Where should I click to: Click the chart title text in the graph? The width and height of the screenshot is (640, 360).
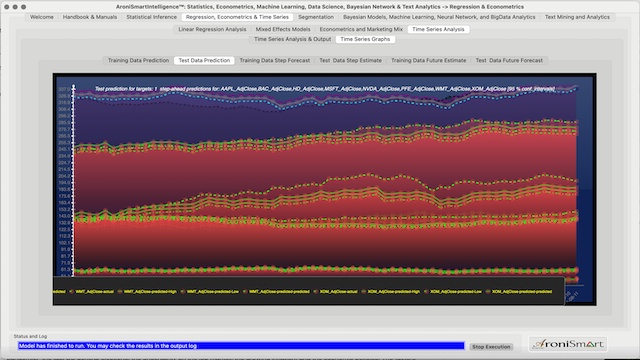tap(325, 89)
